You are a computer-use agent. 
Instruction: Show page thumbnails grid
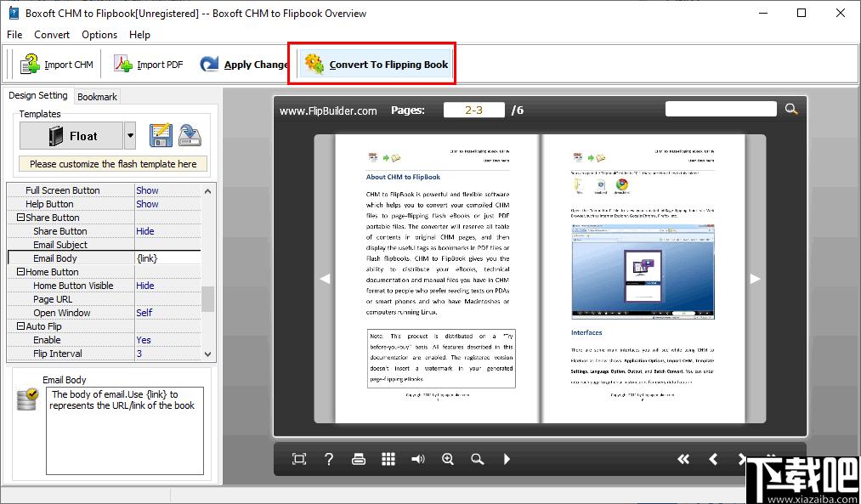(x=388, y=459)
